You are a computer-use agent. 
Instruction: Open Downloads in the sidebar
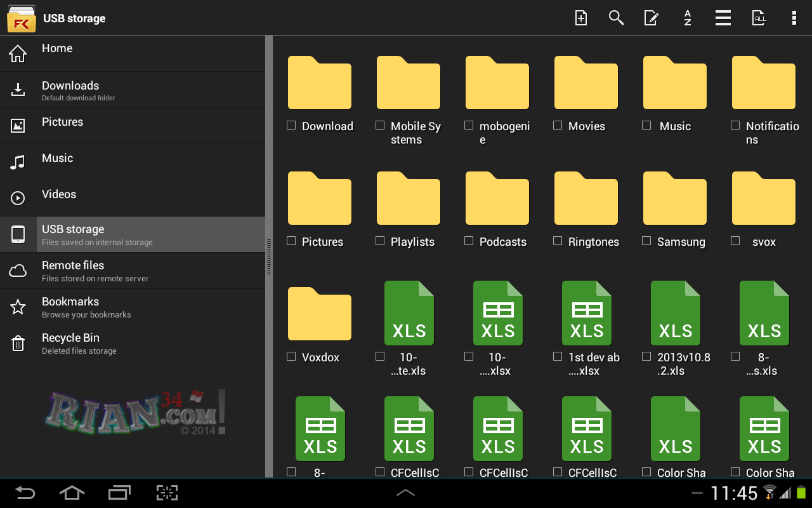[x=133, y=90]
